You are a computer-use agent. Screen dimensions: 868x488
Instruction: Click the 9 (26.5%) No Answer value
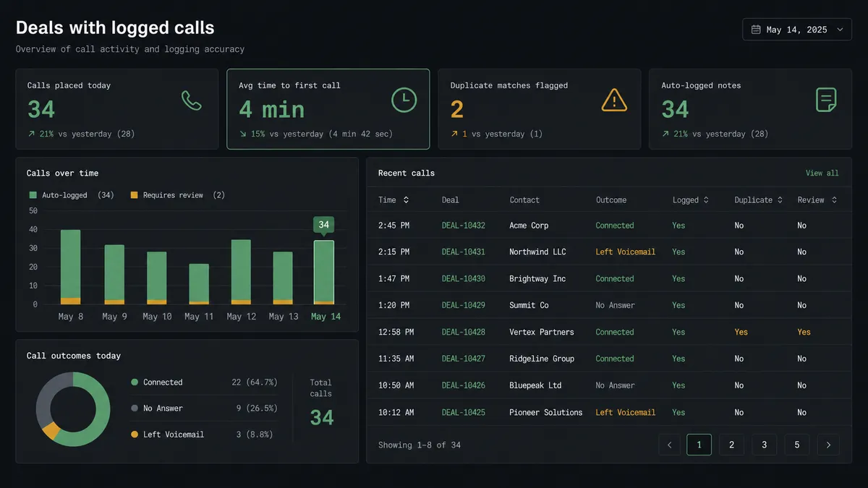pos(257,408)
